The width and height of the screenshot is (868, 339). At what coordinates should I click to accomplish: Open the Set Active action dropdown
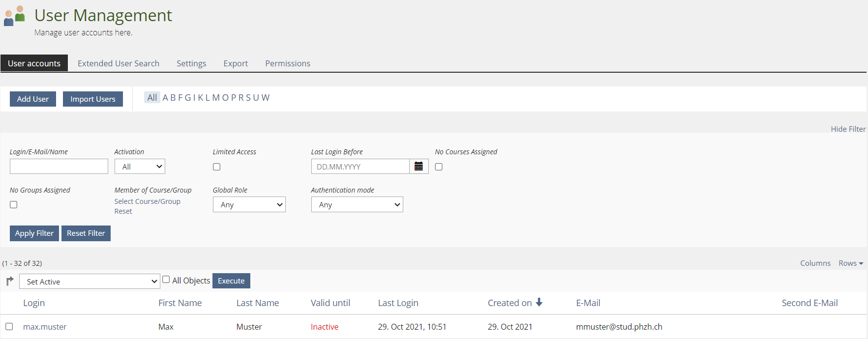pos(90,282)
